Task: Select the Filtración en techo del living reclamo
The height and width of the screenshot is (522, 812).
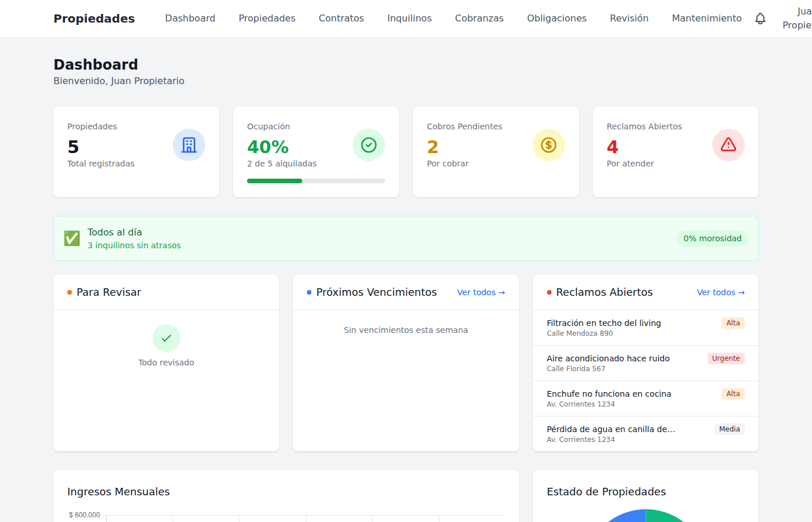Action: (x=604, y=328)
